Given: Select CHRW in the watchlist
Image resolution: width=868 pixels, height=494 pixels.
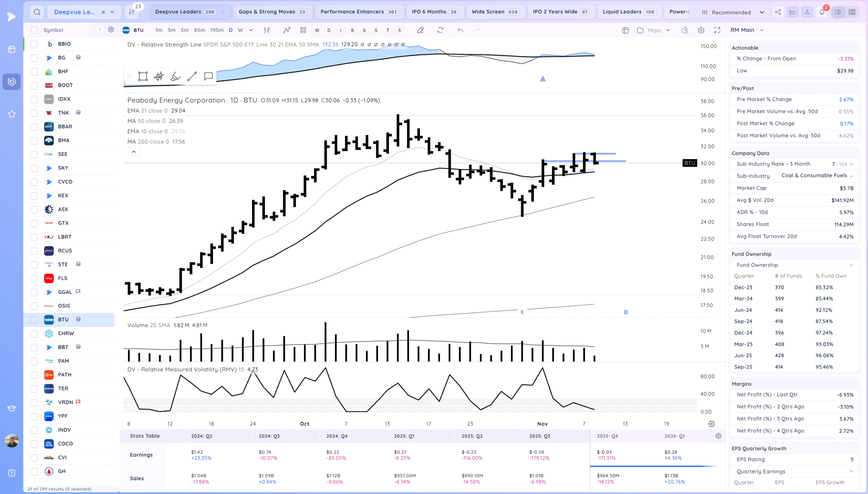Looking at the screenshot, I should [66, 333].
